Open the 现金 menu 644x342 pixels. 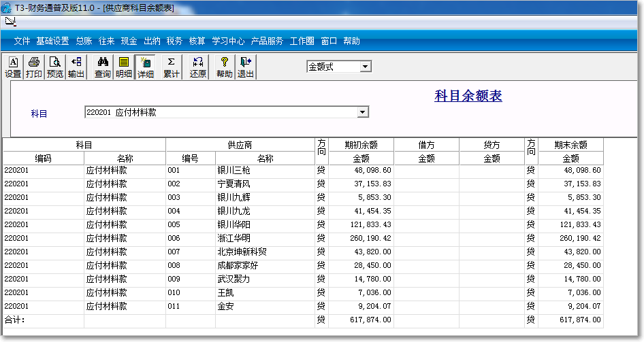coord(129,41)
